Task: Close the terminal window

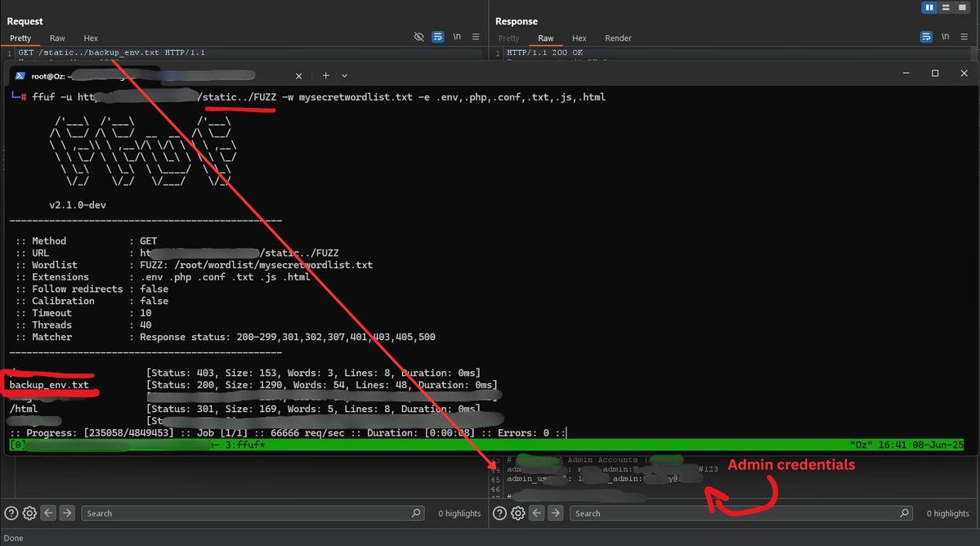Action: [964, 73]
